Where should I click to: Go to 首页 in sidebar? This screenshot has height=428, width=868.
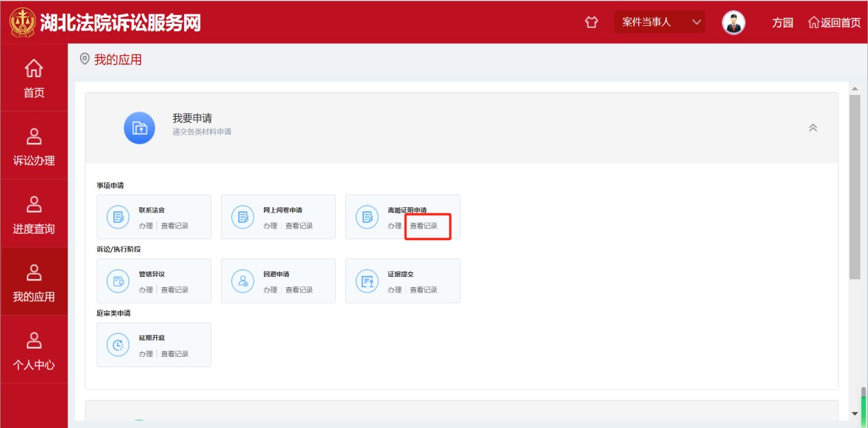(x=34, y=77)
